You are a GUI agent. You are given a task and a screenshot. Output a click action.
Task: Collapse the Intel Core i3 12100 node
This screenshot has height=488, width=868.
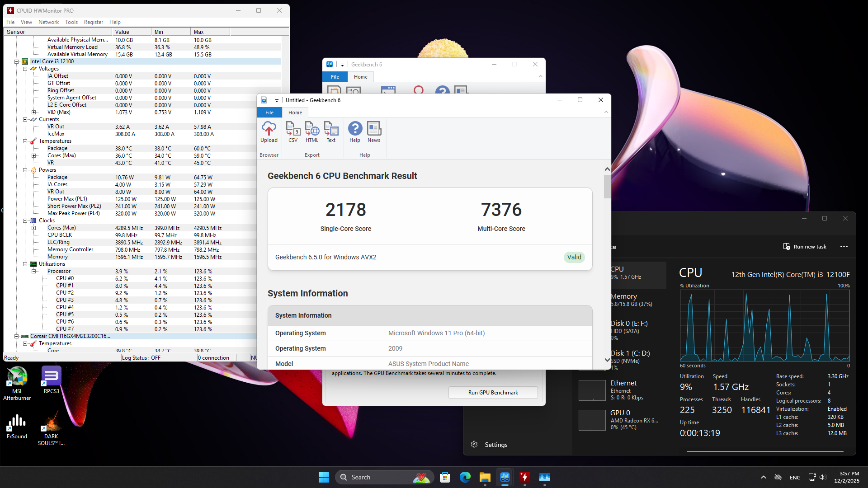[x=17, y=61]
